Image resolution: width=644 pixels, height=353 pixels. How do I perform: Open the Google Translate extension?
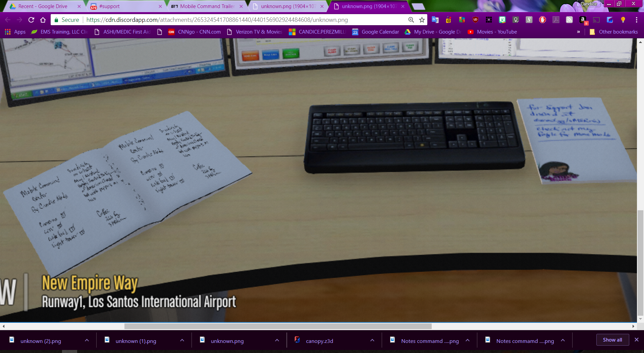(435, 20)
